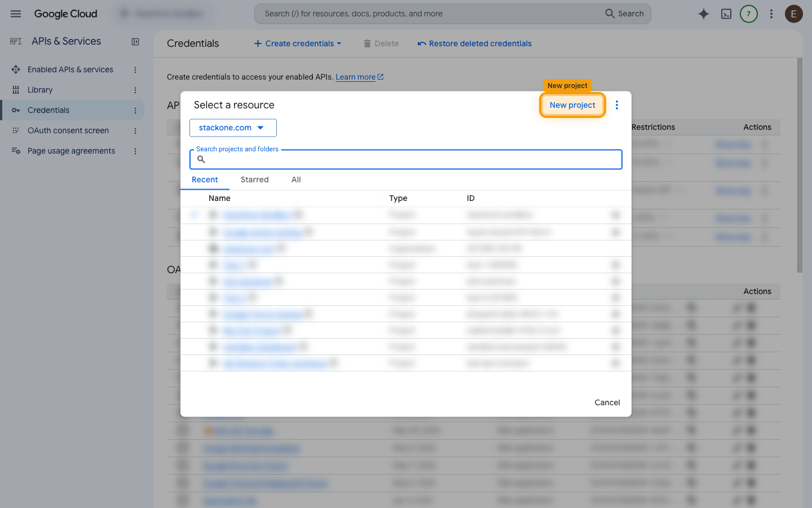Screen dimensions: 812x508
Task: Open OAuth consent screen page
Action: [x=68, y=130]
